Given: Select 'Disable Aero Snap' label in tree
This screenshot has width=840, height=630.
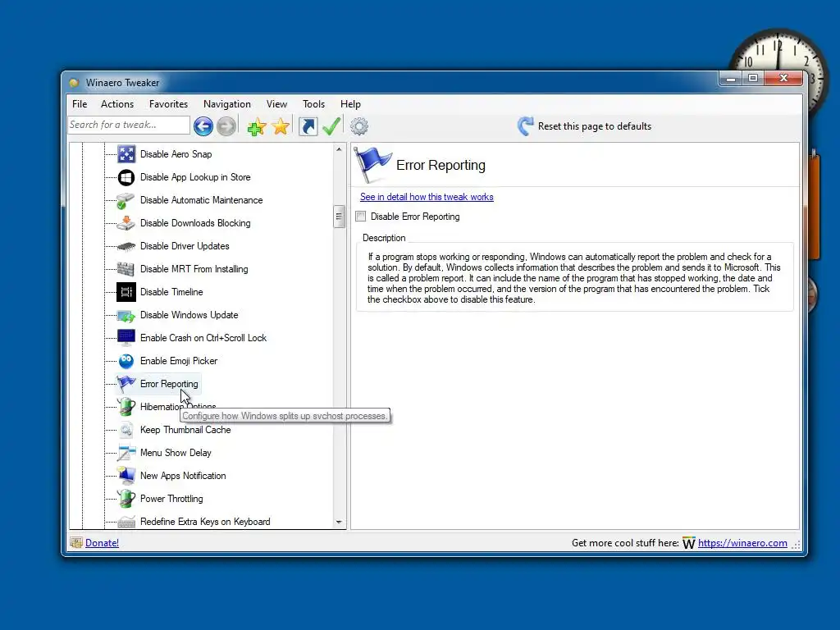Looking at the screenshot, I should pos(176,153).
